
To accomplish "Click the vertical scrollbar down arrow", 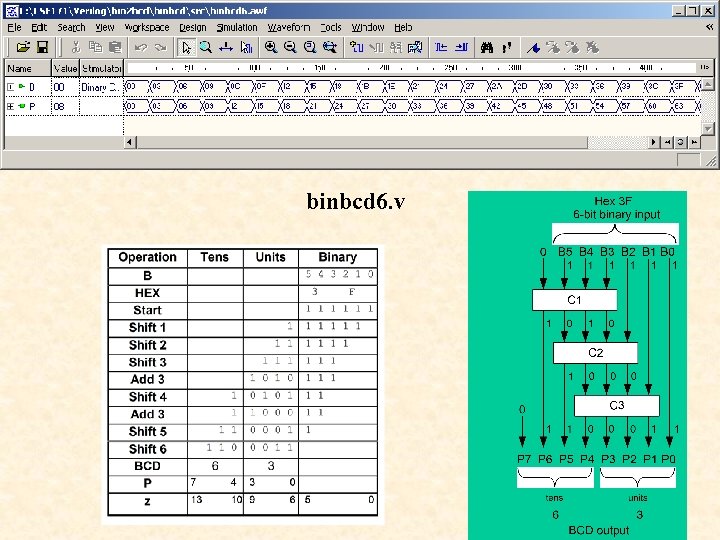I will pyautogui.click(x=708, y=129).
